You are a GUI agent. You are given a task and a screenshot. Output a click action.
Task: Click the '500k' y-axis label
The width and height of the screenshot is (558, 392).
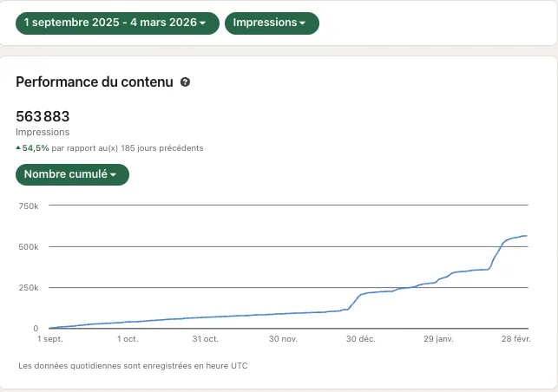29,247
